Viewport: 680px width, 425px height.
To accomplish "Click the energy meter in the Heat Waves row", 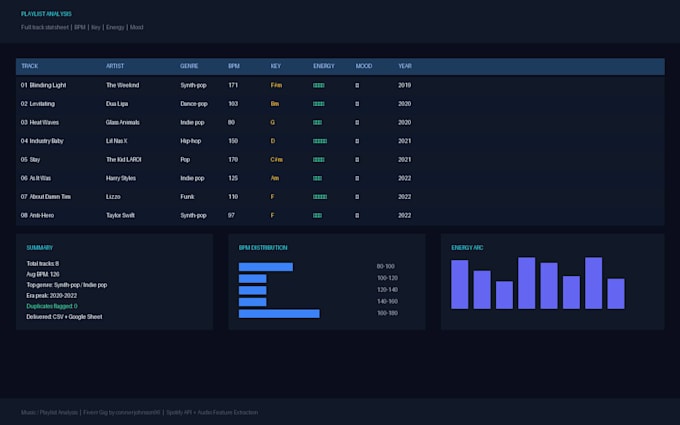I will point(317,122).
